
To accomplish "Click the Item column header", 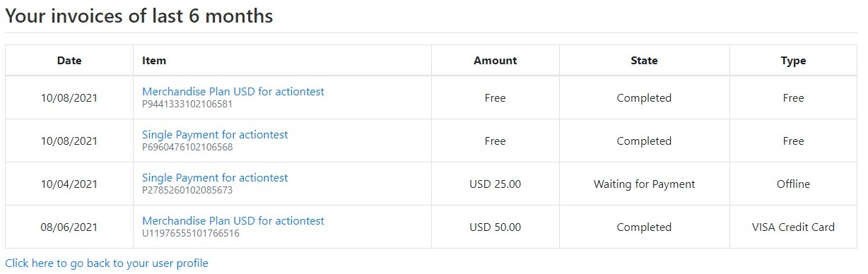I will click(x=154, y=61).
